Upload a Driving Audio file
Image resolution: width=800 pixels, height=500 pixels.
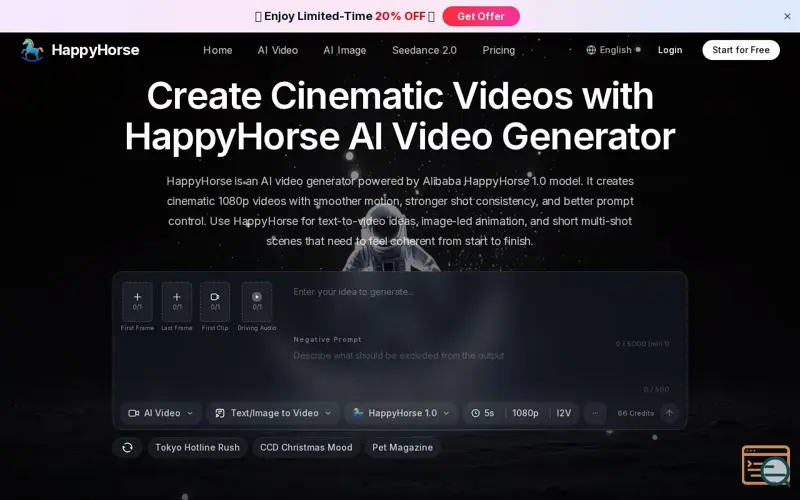tap(257, 302)
